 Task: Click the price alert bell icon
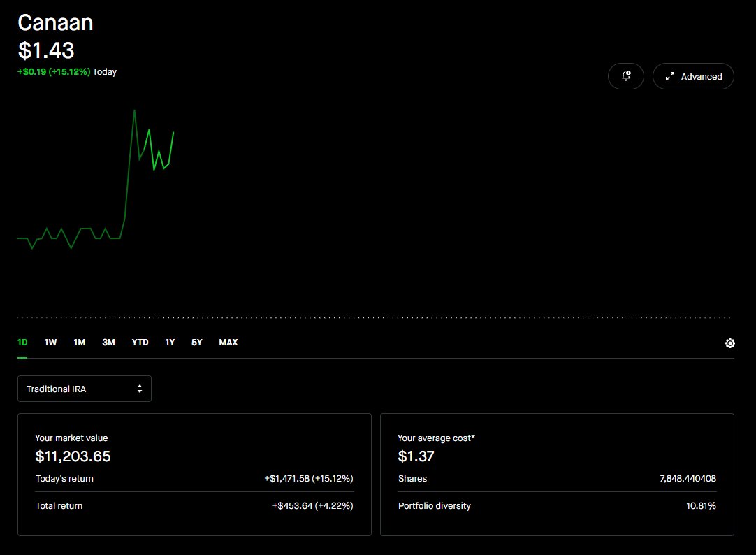coord(626,76)
